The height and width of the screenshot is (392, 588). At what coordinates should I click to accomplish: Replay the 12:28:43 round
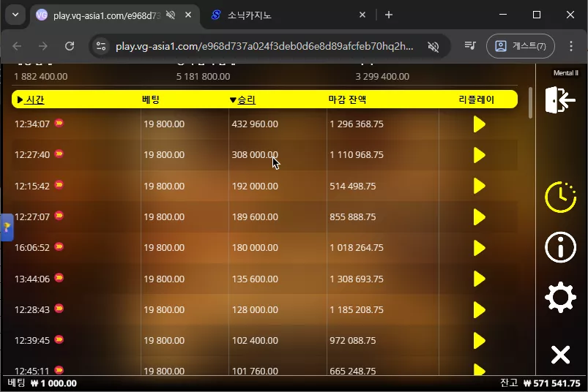(x=479, y=310)
